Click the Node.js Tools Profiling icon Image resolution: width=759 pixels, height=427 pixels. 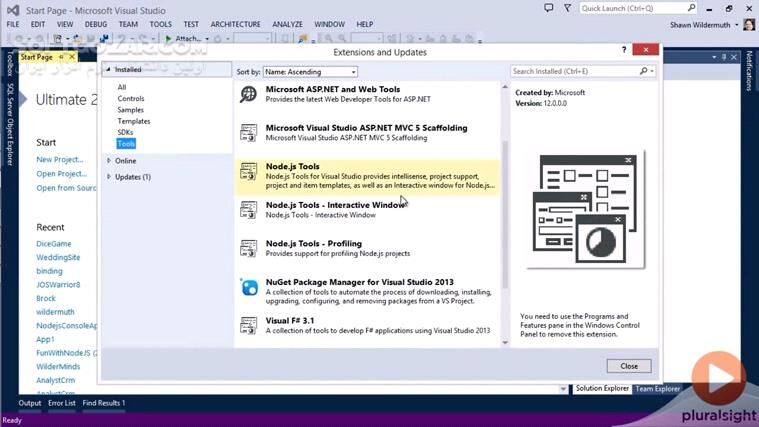pyautogui.click(x=249, y=249)
